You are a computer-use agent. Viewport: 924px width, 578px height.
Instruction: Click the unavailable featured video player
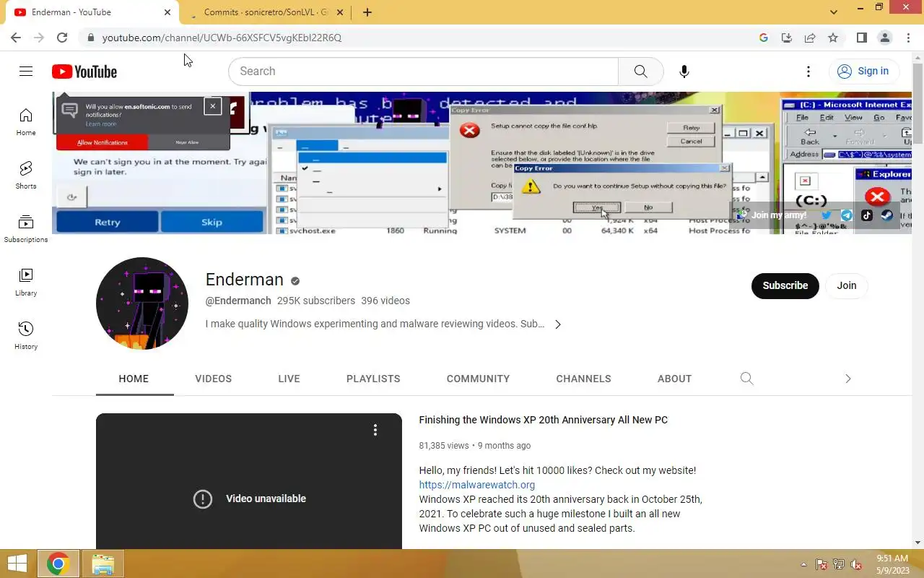[249, 481]
